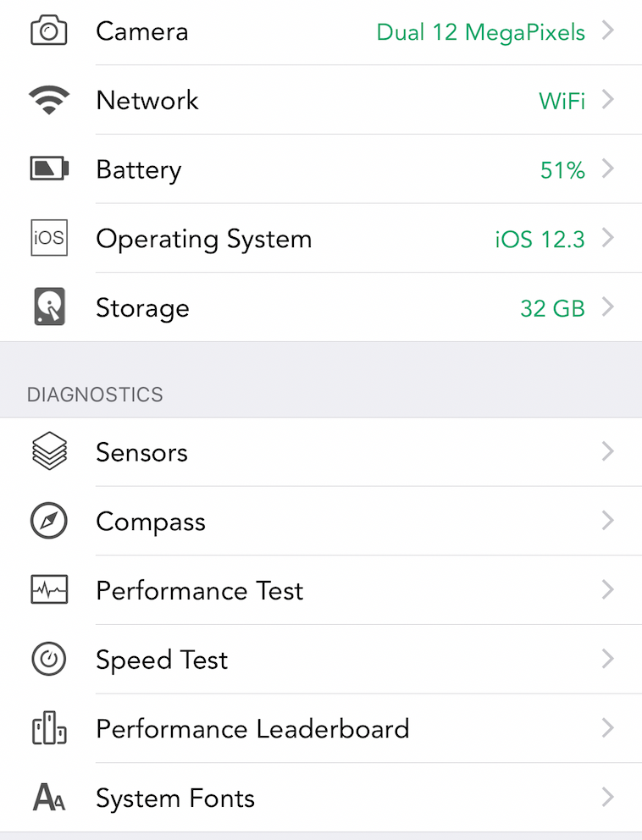Expand Camera details via its chevron
Viewport: 642px width, 840px height.
[607, 31]
